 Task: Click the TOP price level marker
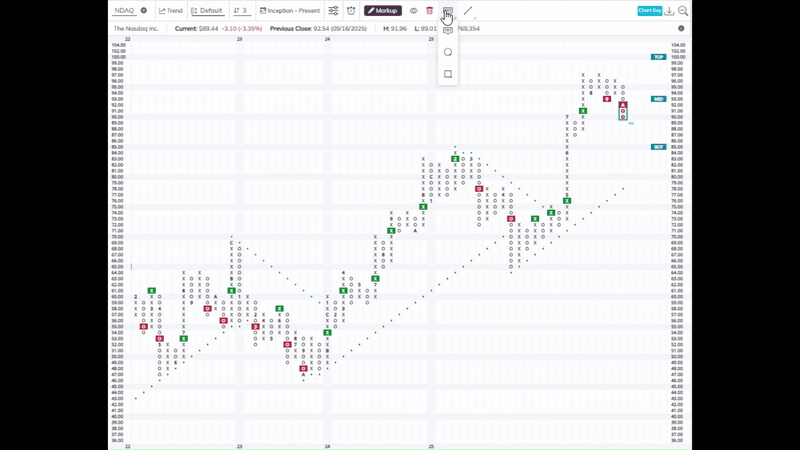click(659, 57)
